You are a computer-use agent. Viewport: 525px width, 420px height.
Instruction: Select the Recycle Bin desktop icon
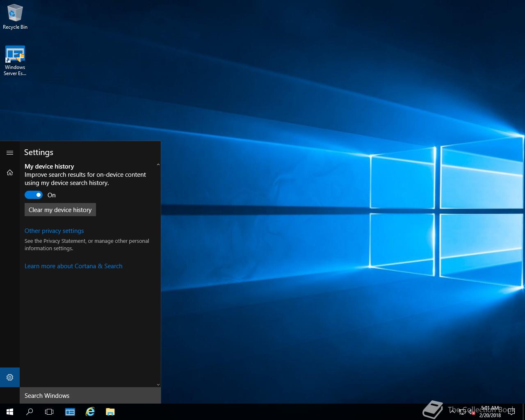click(15, 17)
